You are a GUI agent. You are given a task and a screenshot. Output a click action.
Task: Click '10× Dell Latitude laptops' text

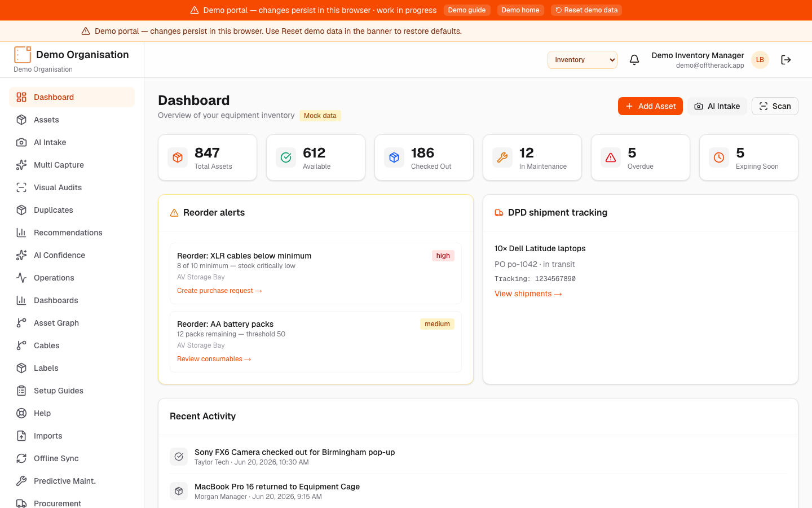(x=540, y=248)
